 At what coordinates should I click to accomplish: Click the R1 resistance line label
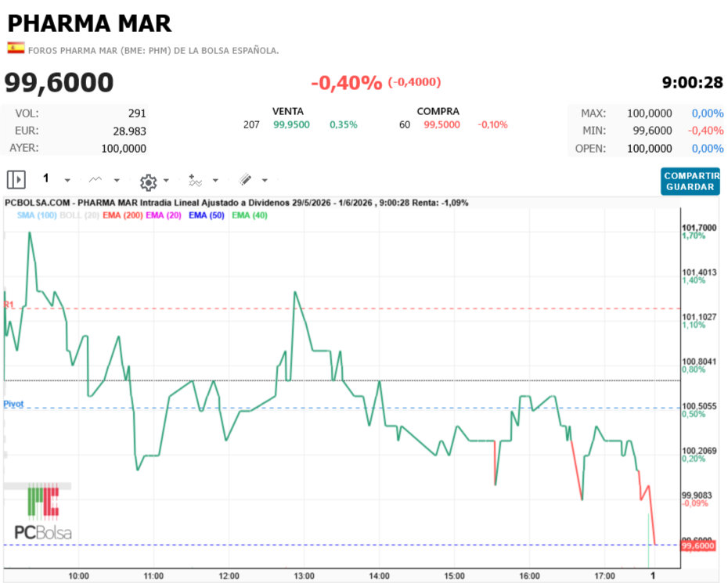9,305
